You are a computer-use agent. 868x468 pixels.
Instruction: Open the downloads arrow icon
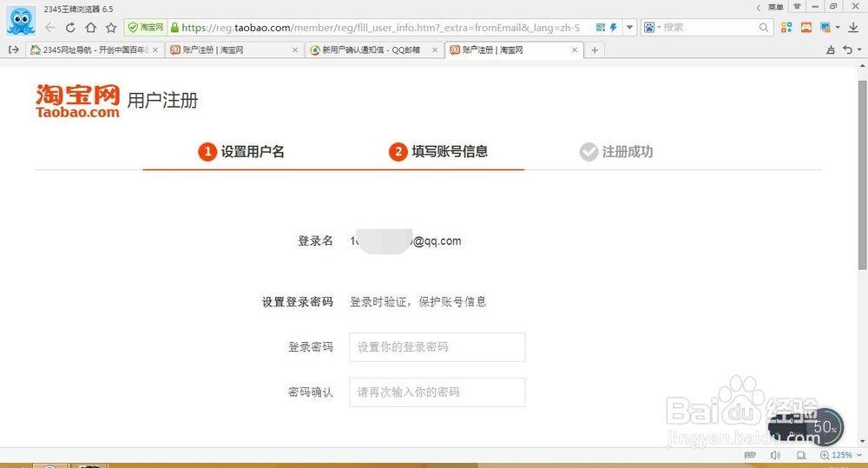853,27
